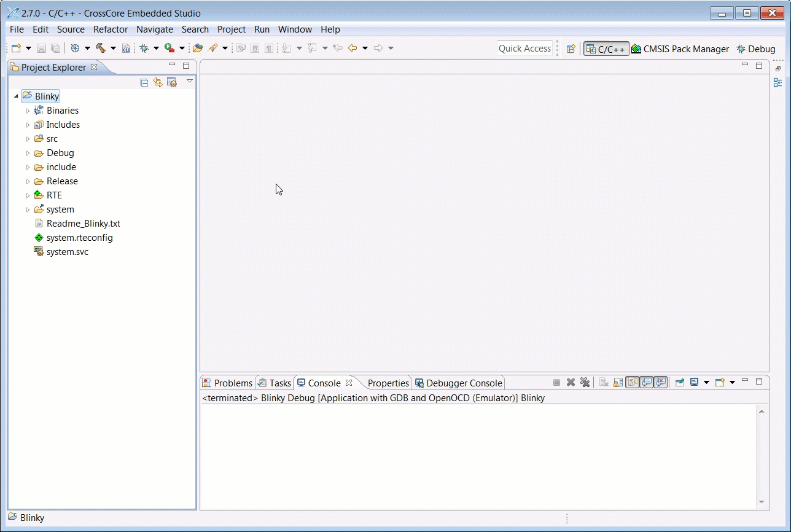This screenshot has height=532, width=791.
Task: Click the Build hammer icon
Action: click(x=101, y=48)
